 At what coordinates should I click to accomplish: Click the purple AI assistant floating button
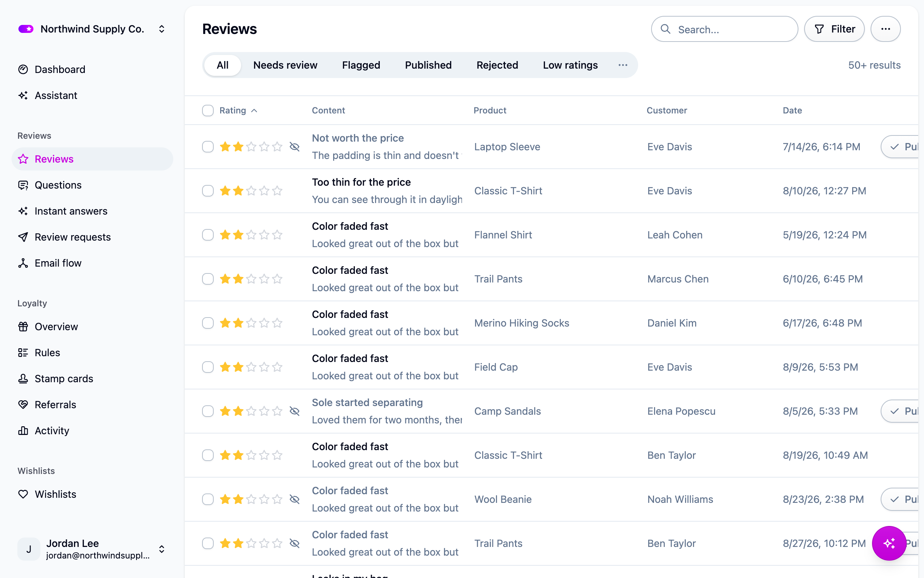[889, 543]
